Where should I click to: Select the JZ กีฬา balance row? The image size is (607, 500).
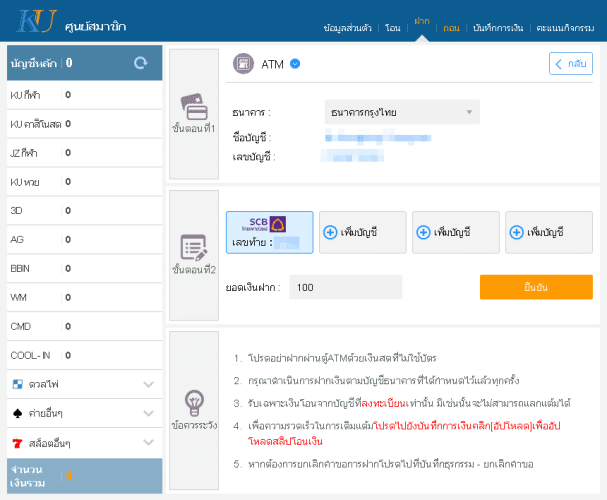[84, 153]
